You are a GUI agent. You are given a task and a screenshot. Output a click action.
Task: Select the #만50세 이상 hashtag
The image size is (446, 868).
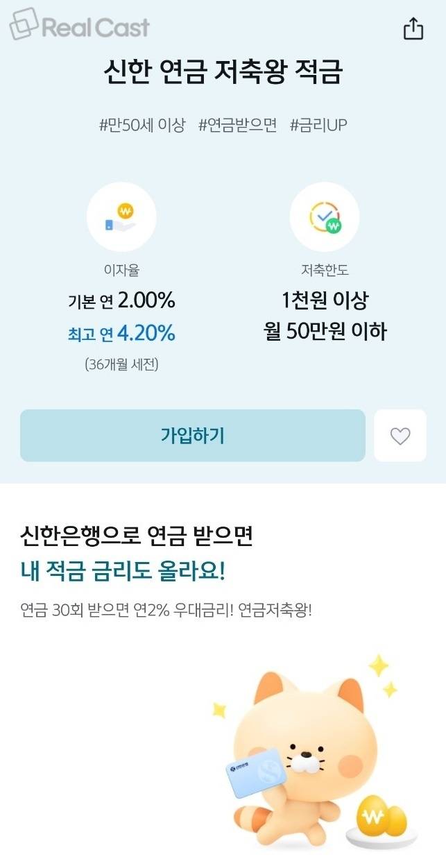[142, 126]
